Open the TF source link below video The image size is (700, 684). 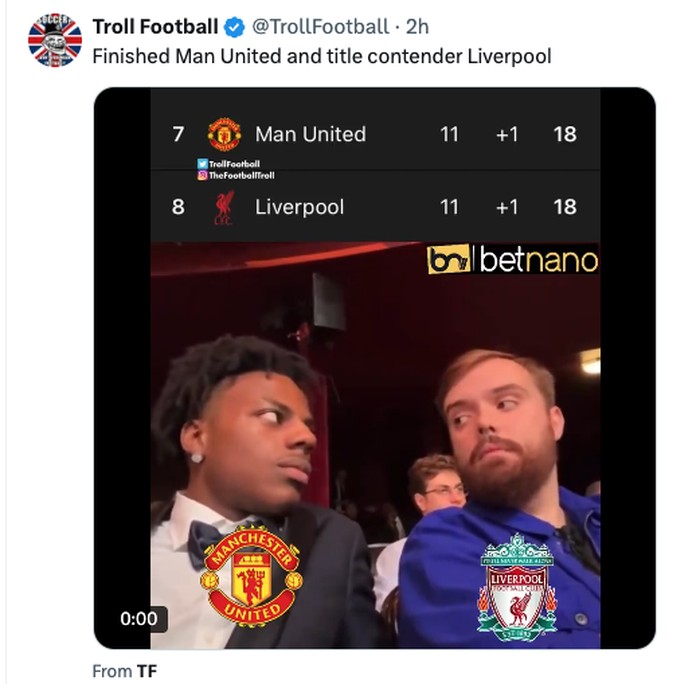[x=147, y=671]
